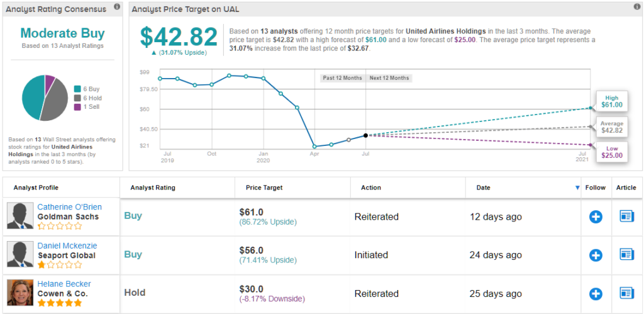Open article icon for Cowen & Co. rating
The width and height of the screenshot is (644, 314).
click(626, 294)
